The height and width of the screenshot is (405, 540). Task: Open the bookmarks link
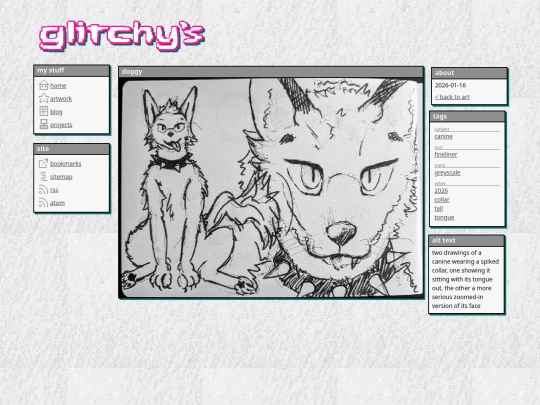click(65, 164)
